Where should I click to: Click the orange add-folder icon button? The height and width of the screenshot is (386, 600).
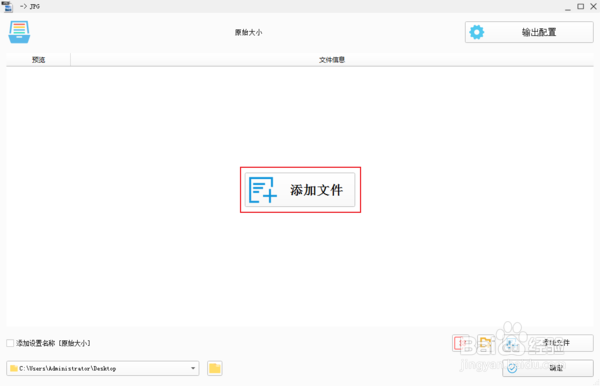click(487, 343)
